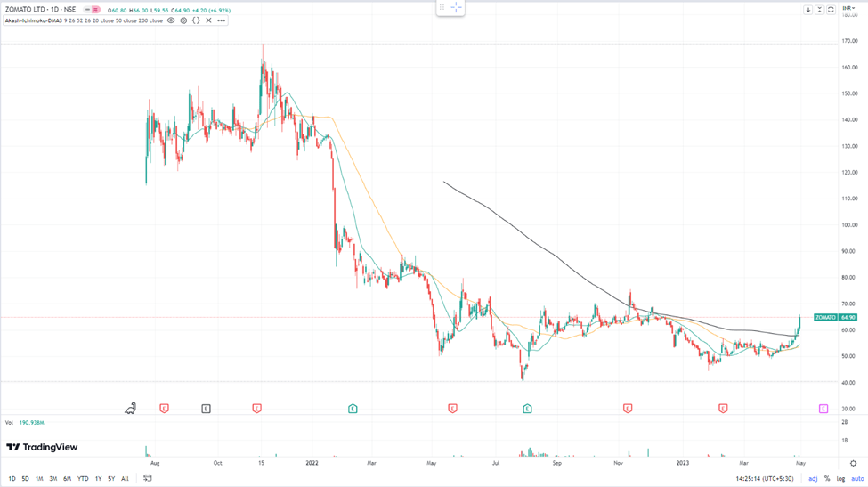
Task: Open Akash-Ichimoku-DMA3 indicator settings gear
Action: [x=183, y=20]
